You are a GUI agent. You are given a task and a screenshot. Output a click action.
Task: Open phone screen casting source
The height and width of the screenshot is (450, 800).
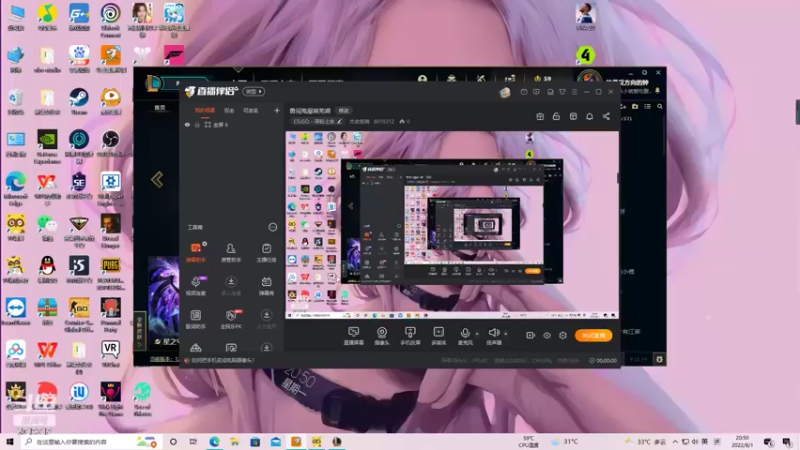(410, 336)
